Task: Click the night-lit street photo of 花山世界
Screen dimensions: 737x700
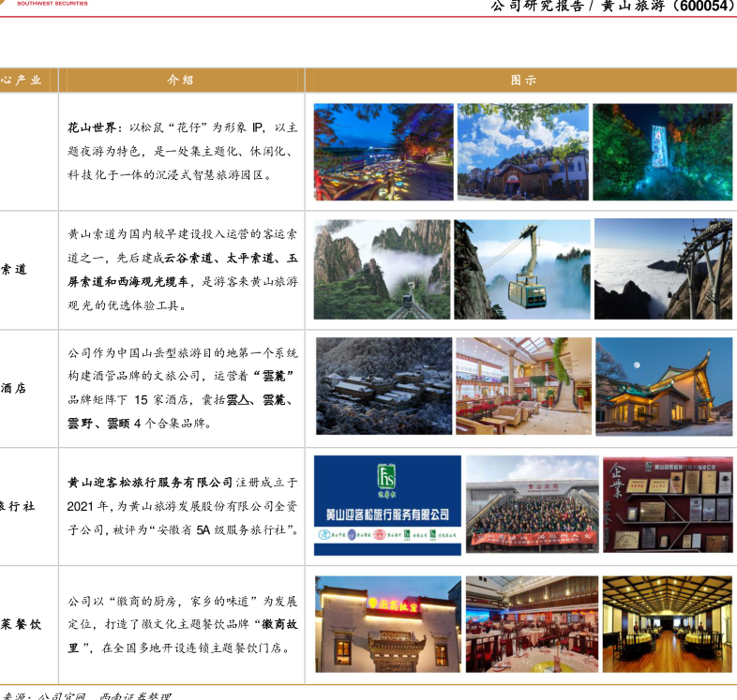Action: 384,152
